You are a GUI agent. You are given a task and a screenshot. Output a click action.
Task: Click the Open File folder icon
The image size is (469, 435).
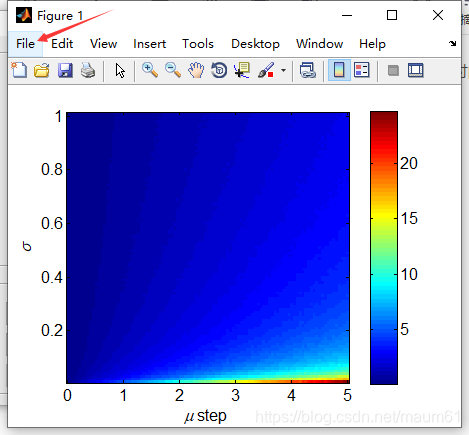click(x=42, y=70)
